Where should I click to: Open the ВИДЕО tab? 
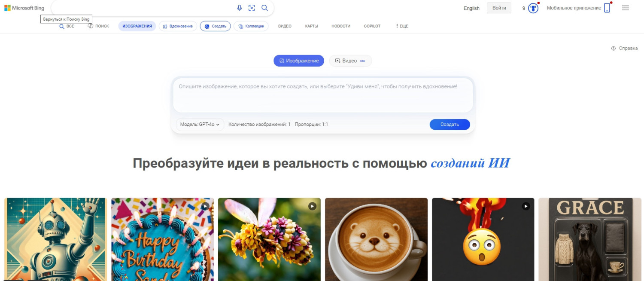[285, 26]
